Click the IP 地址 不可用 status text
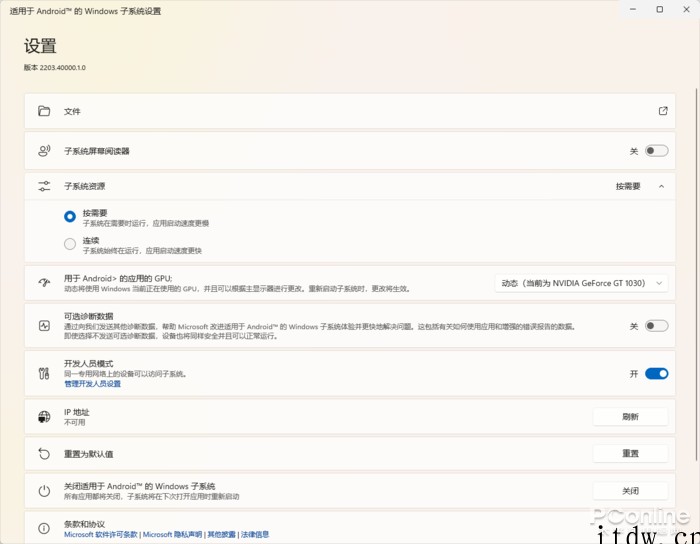 pyautogui.click(x=74, y=422)
